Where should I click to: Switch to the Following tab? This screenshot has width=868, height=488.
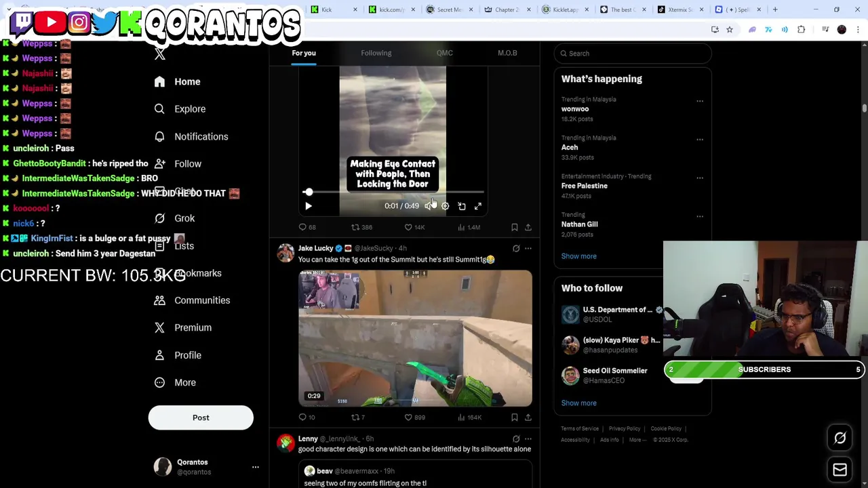(x=376, y=53)
